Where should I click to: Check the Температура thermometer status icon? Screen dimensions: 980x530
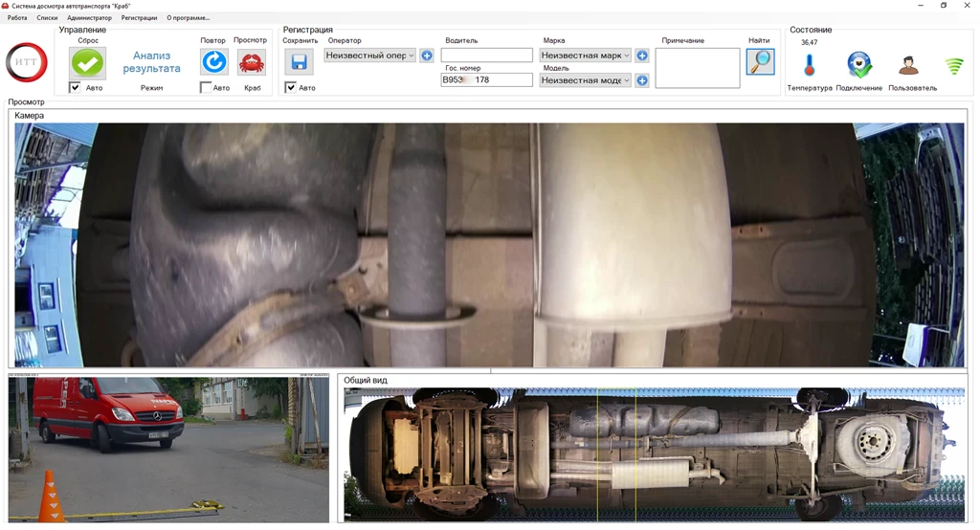(x=810, y=65)
